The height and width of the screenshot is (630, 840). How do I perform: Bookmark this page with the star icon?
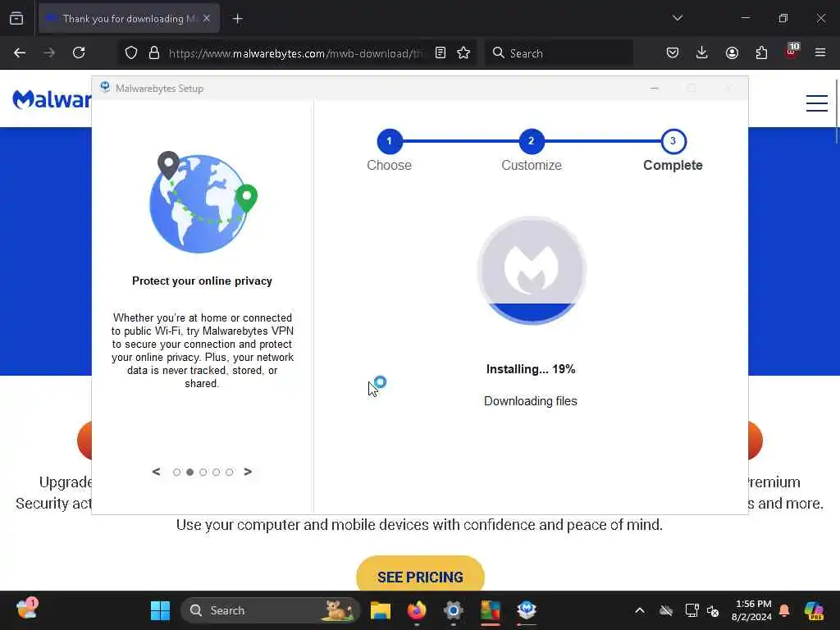463,52
